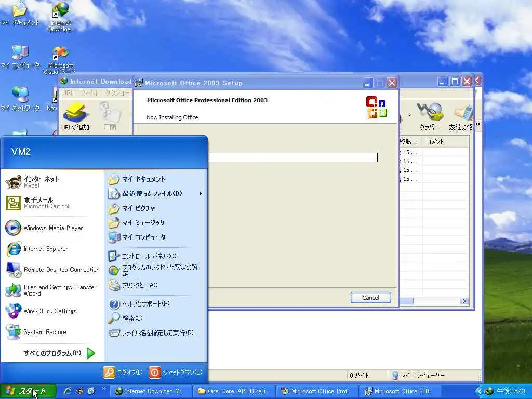Launch Mypal raccoon icon in Quick Launch
532x399 pixels.
[79, 391]
